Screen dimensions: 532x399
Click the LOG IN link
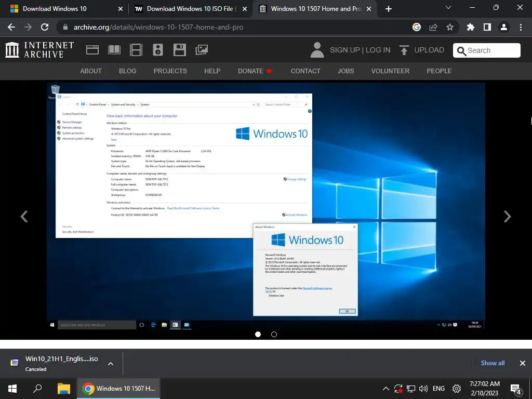coord(378,50)
